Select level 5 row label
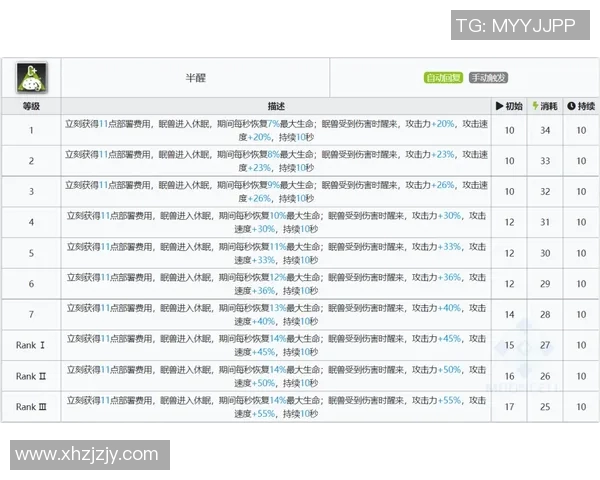The width and height of the screenshot is (600, 480). [31, 253]
